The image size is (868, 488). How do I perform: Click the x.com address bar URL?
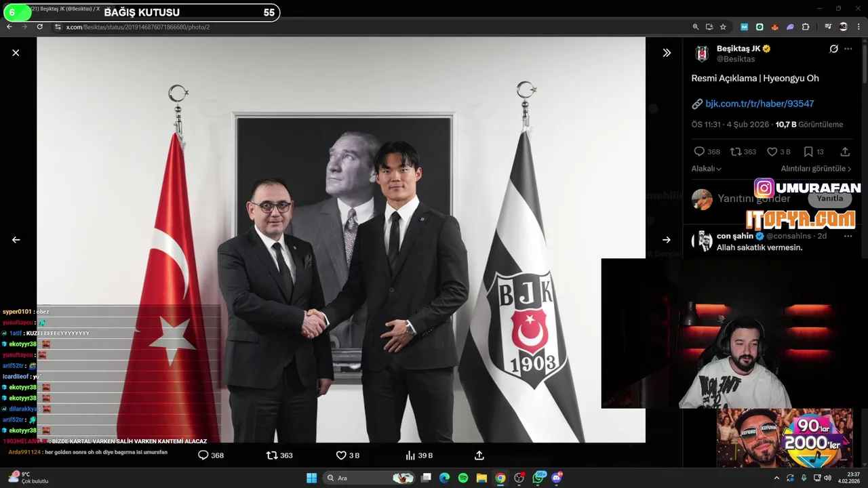138,27
